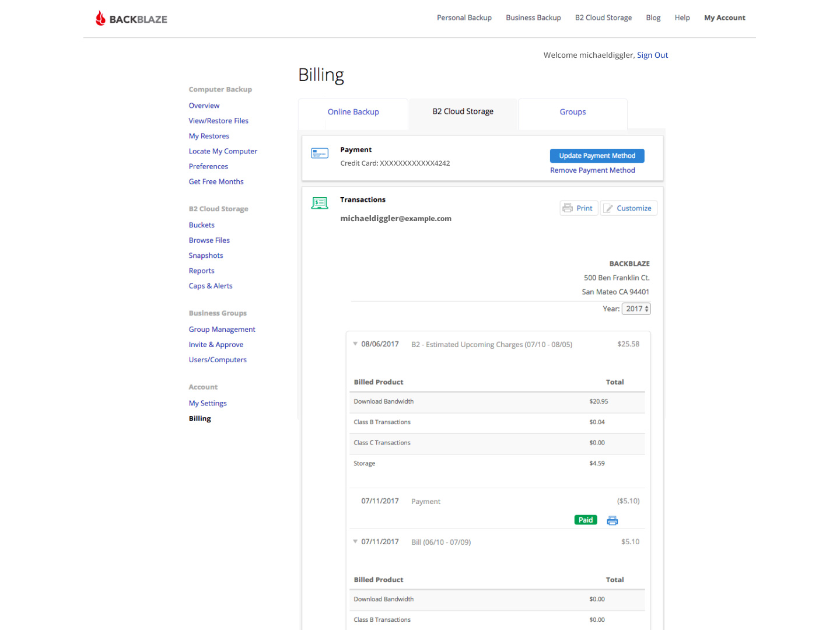Click the Print button label

click(584, 208)
